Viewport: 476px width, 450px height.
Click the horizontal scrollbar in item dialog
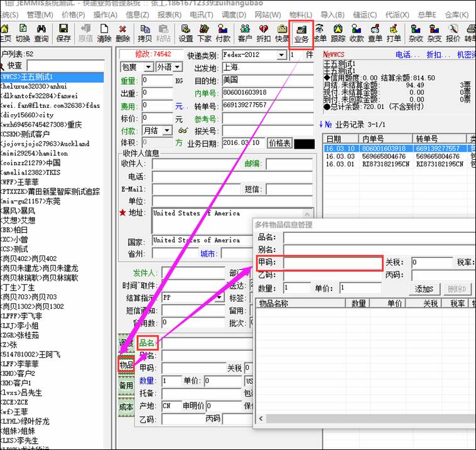pos(365,419)
